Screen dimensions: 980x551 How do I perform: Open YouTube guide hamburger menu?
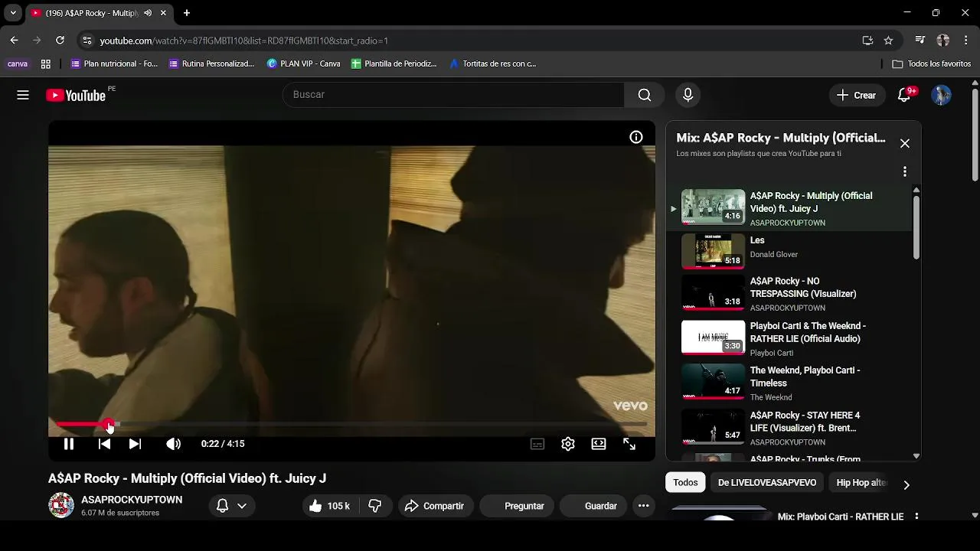coord(23,95)
